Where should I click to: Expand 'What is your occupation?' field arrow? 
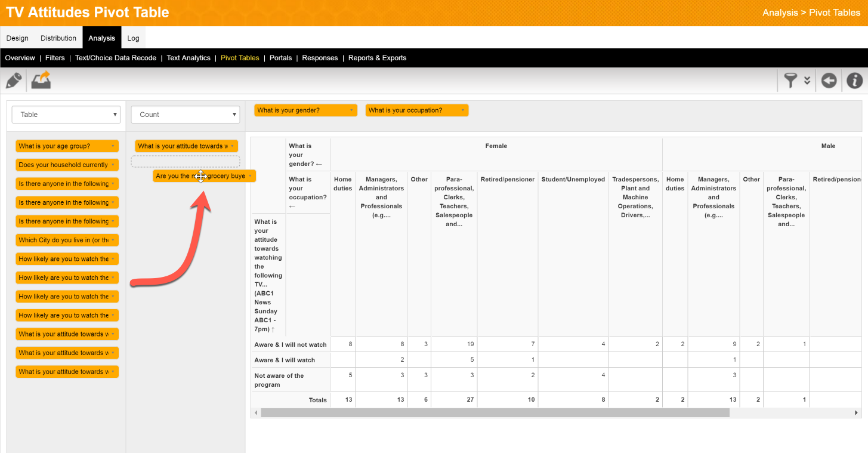pyautogui.click(x=462, y=110)
